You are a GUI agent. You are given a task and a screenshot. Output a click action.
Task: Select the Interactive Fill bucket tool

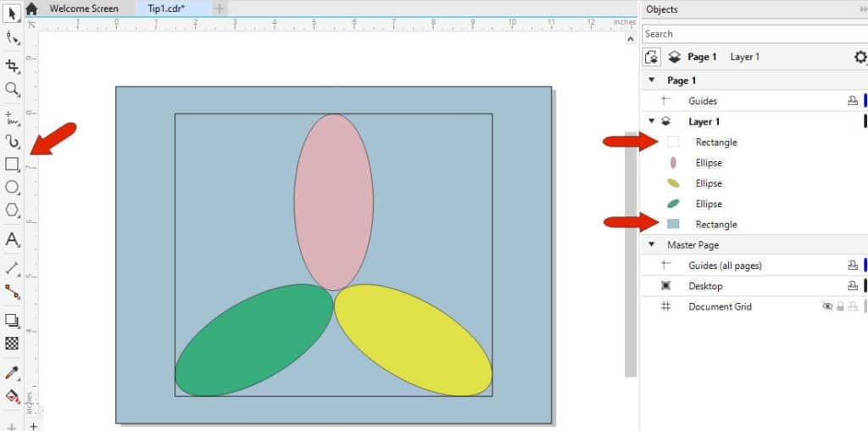point(12,396)
